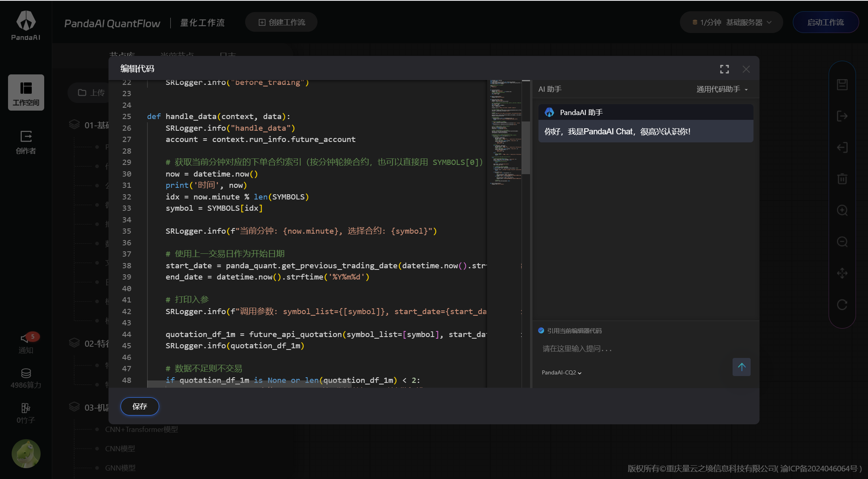Click the zoom in magnifier icon
Image resolution: width=868 pixels, height=479 pixels.
click(842, 210)
